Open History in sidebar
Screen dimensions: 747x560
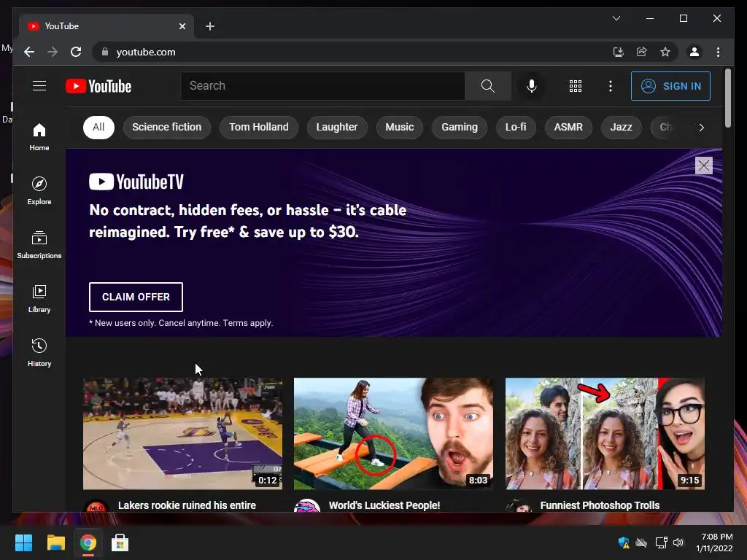pyautogui.click(x=39, y=352)
